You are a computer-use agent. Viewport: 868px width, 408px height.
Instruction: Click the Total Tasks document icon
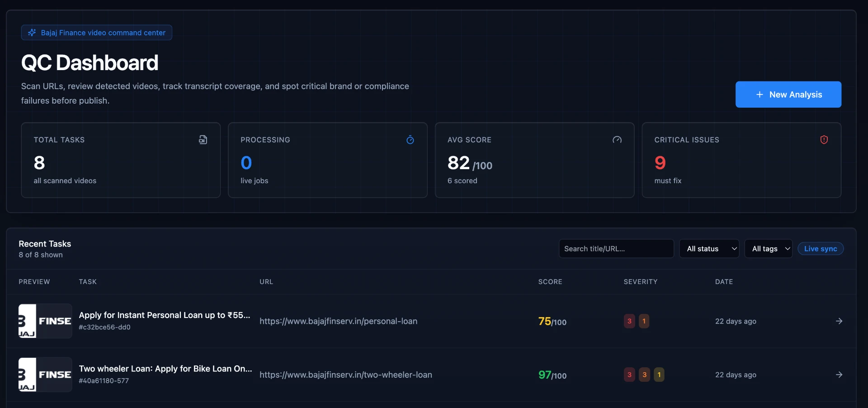point(203,140)
